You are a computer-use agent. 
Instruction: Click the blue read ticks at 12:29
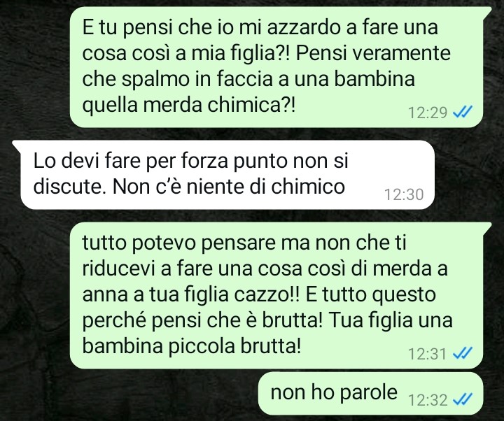pyautogui.click(x=462, y=113)
